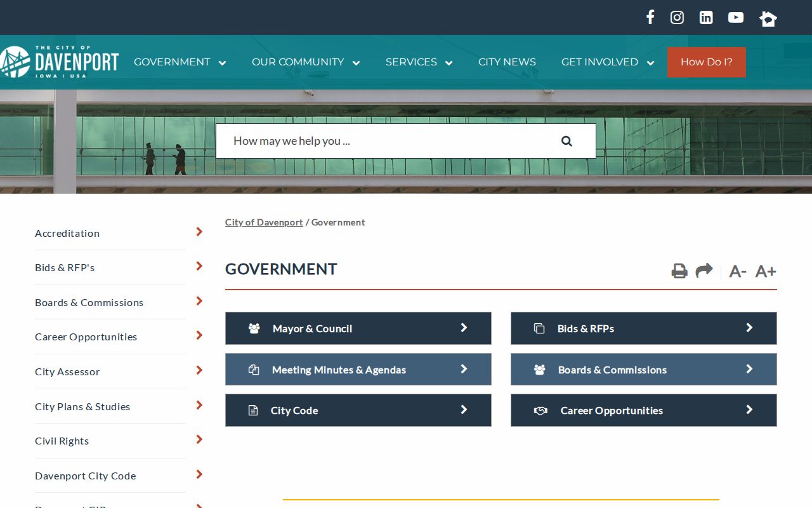Open the Bids & RFPs tile
Image resolution: width=812 pixels, height=508 pixels.
pyautogui.click(x=644, y=328)
